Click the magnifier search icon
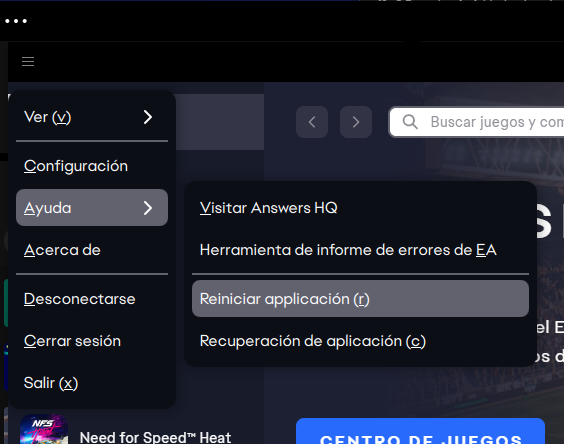The height and width of the screenshot is (444, 564). [x=410, y=122]
